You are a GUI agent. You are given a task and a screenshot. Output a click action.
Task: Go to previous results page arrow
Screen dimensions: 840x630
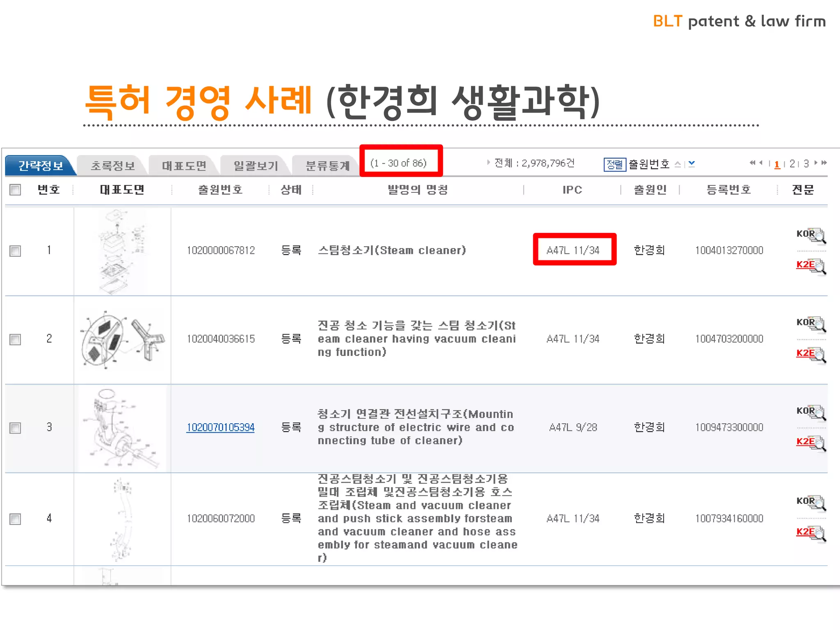pyautogui.click(x=761, y=163)
